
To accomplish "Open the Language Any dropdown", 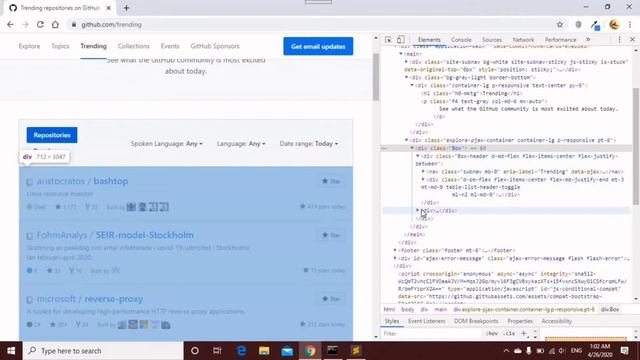I will (x=241, y=144).
